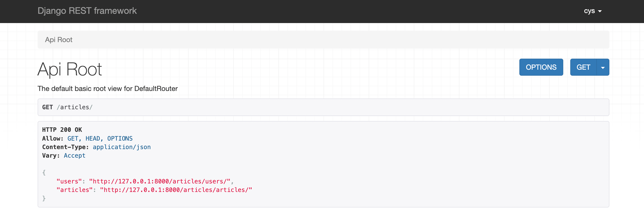Open the cys user dropdown menu
The image size is (644, 218).
(593, 11)
